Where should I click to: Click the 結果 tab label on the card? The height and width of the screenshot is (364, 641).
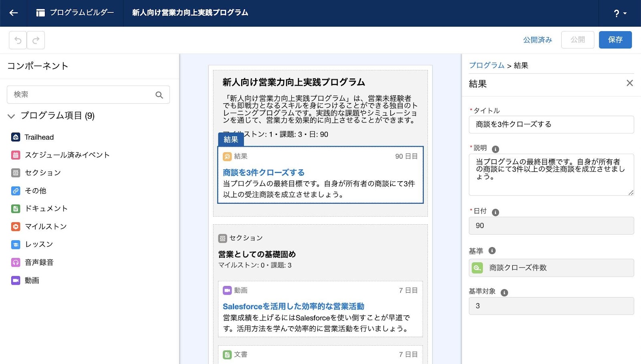231,139
